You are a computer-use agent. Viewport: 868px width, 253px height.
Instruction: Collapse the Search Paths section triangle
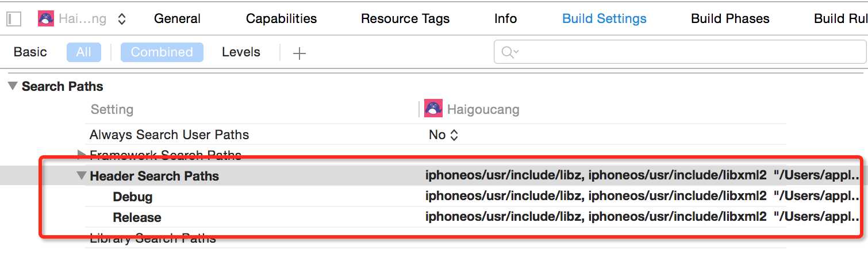tap(13, 86)
